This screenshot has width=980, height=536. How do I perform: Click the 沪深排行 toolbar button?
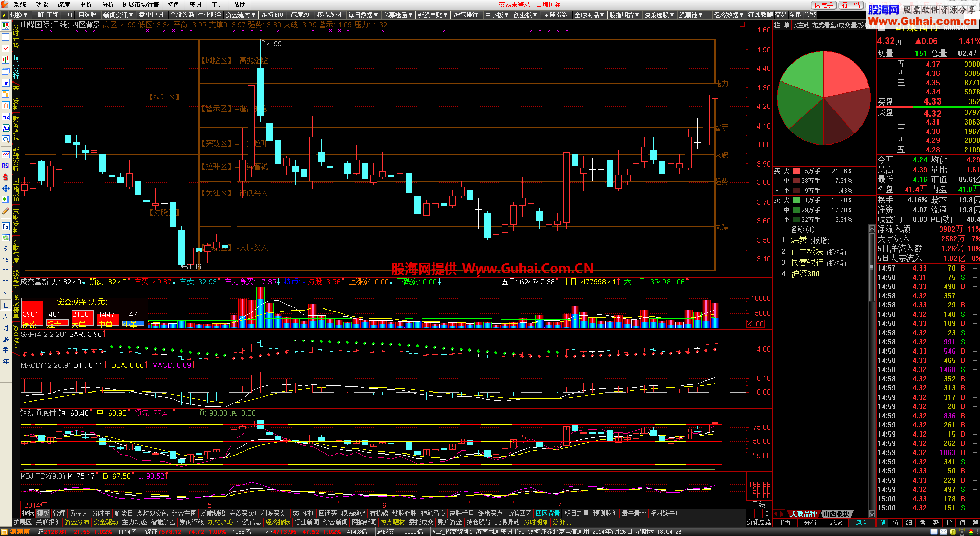pyautogui.click(x=466, y=15)
